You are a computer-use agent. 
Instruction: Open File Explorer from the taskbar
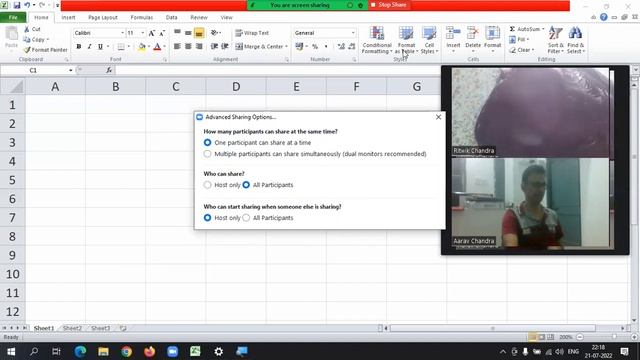(x=103, y=351)
